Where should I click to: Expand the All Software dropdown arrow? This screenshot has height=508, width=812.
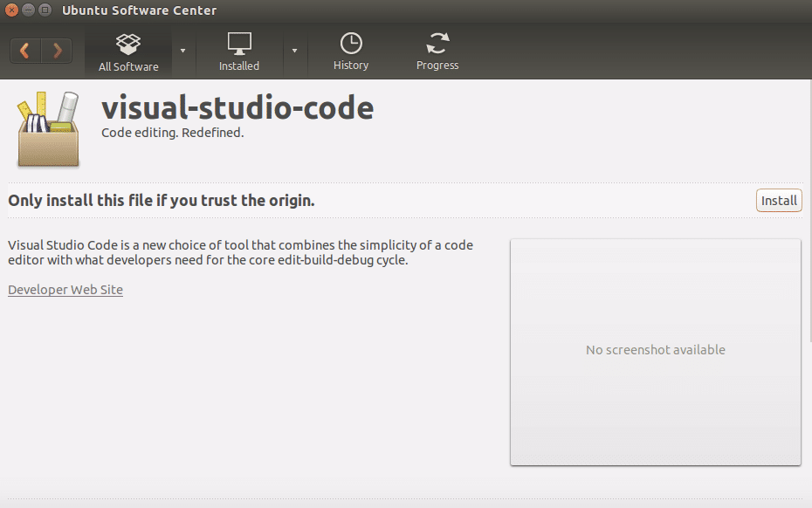[182, 51]
